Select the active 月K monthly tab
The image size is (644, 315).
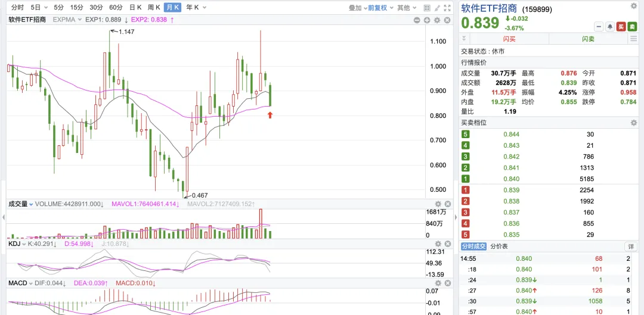[172, 7]
